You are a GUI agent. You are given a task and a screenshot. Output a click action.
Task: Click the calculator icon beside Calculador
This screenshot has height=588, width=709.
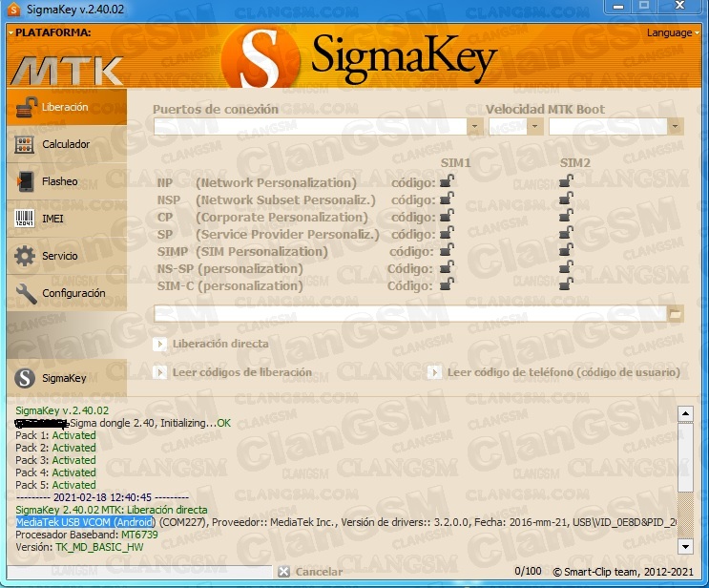[25, 145]
